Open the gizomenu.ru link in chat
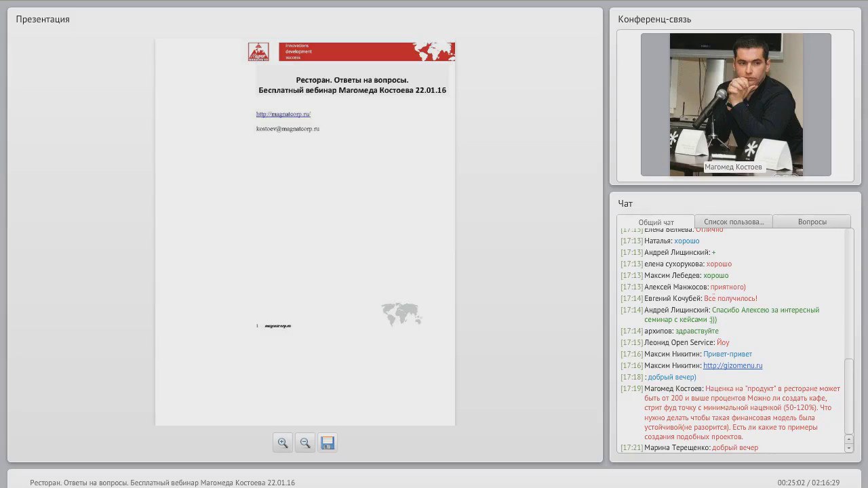This screenshot has height=488, width=868. tap(732, 365)
